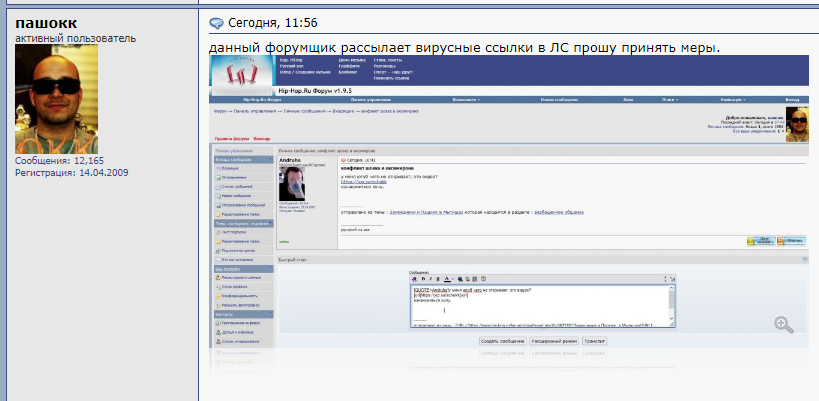Screen dimensions: 819x401
Task: Click purple remove-formatting icon in embedded editor toolbar
Action: pyautogui.click(x=415, y=279)
